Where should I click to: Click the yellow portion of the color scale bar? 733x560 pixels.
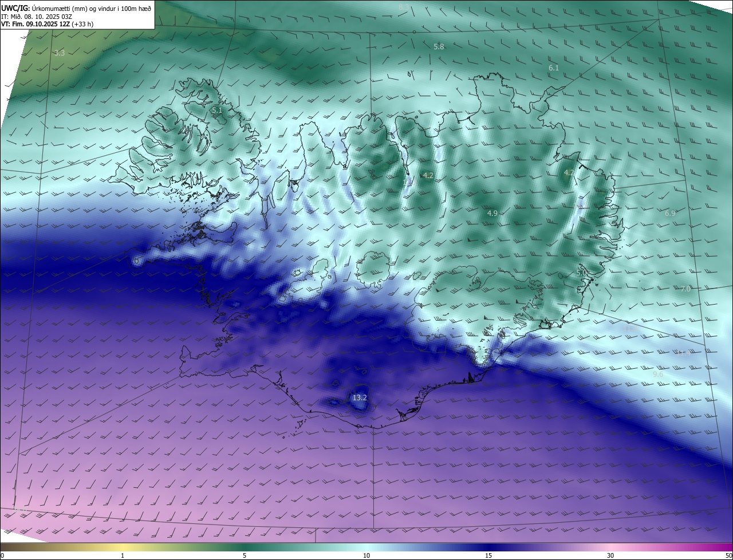pos(123,547)
